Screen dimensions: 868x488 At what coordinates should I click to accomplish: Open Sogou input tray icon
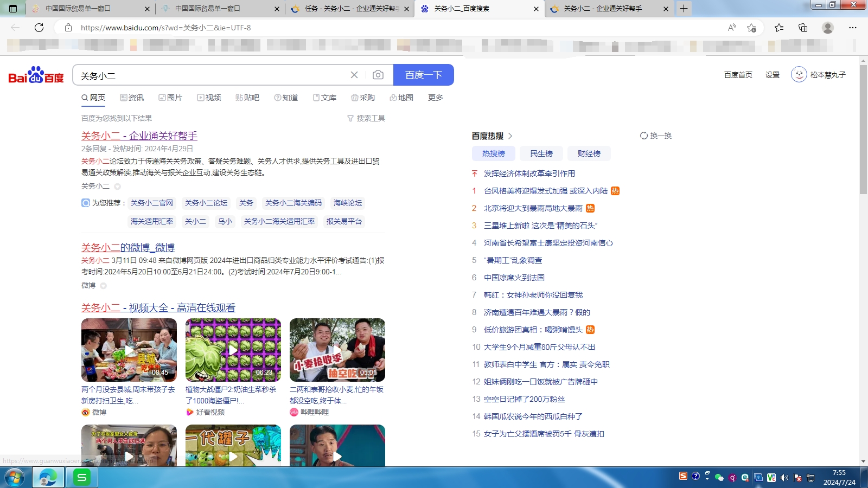(683, 476)
